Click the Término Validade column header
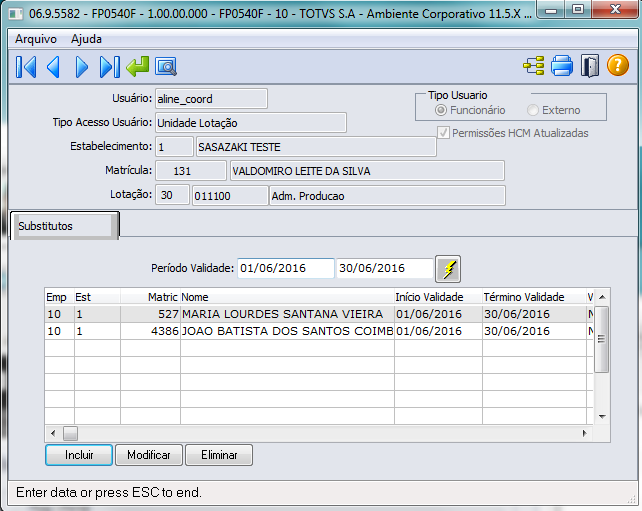Image resolution: width=642 pixels, height=511 pixels. point(534,297)
